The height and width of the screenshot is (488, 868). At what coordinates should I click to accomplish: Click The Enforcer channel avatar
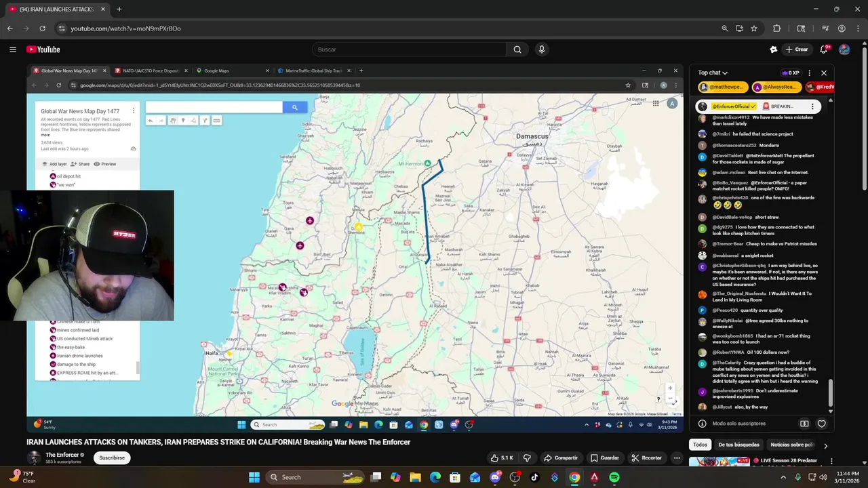(34, 458)
